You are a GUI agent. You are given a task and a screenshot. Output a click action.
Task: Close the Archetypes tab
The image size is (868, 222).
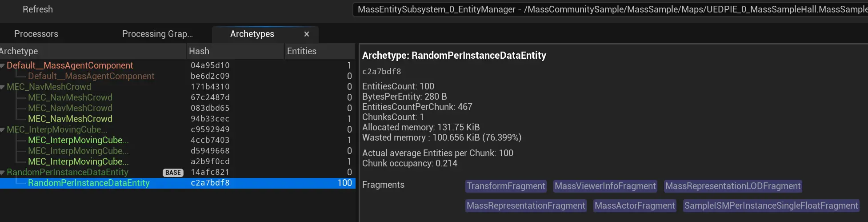(x=307, y=34)
